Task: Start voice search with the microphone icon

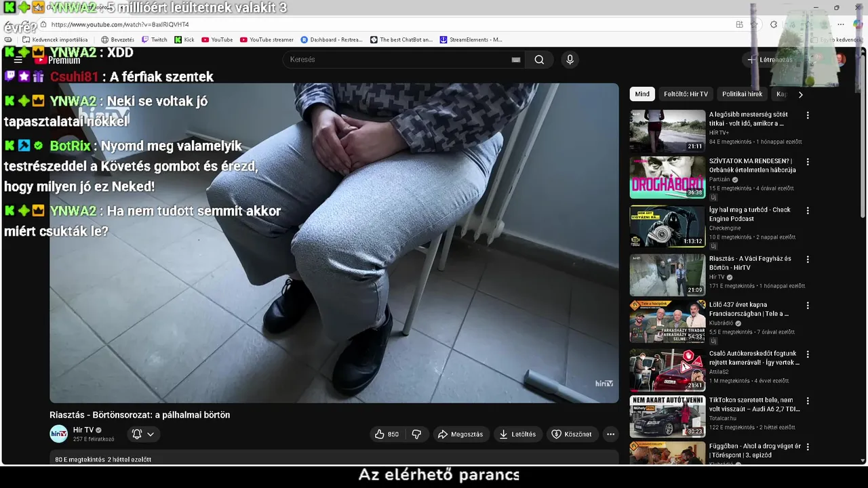Action: click(x=570, y=60)
